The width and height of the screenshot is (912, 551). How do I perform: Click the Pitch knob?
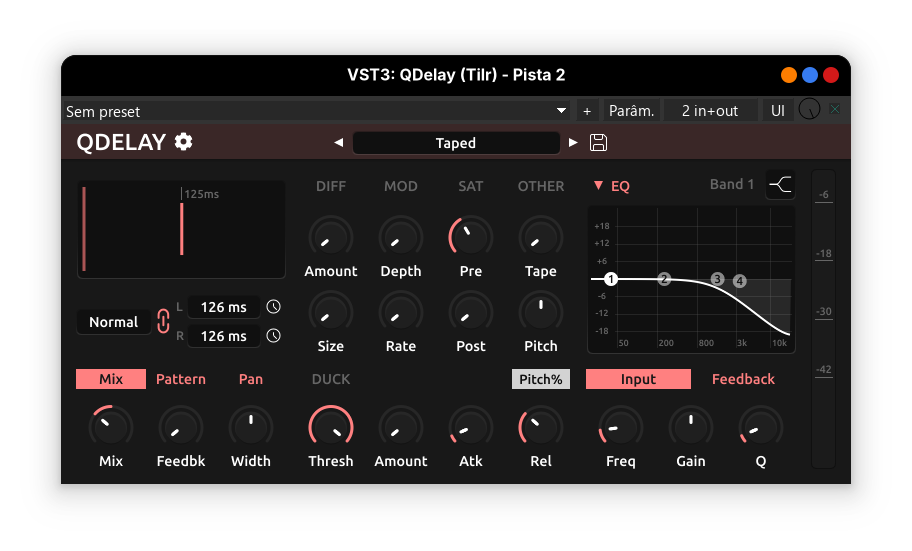tap(541, 313)
